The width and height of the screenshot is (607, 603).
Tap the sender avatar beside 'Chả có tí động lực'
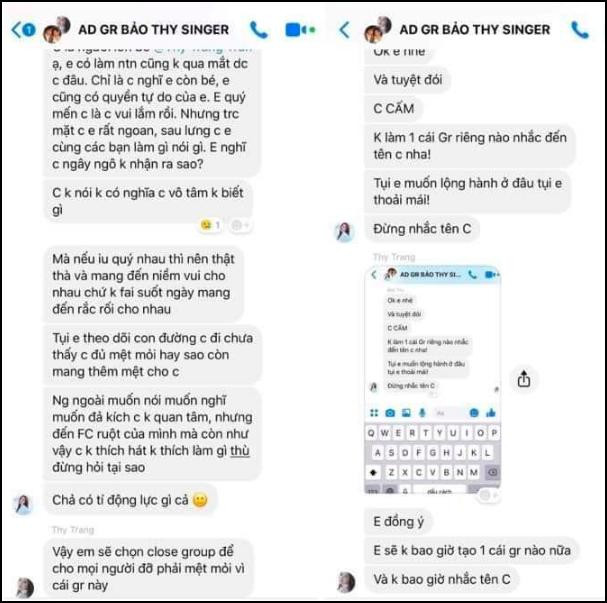pos(23,504)
